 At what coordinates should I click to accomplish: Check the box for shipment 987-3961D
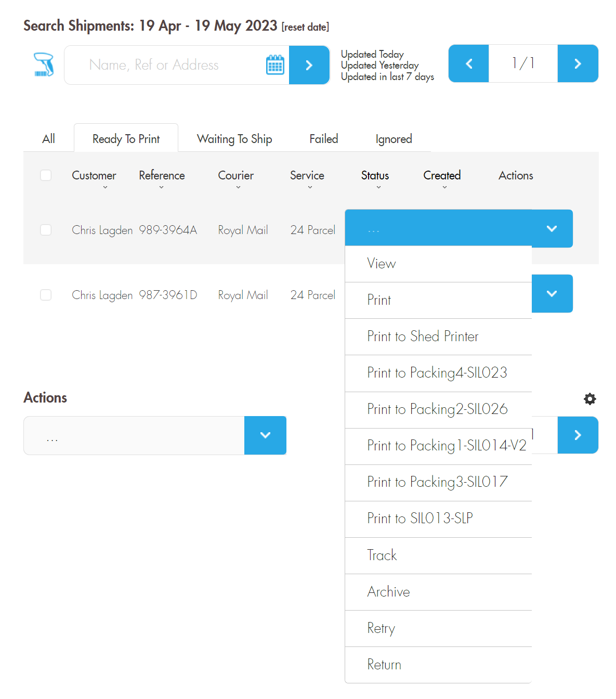click(46, 295)
